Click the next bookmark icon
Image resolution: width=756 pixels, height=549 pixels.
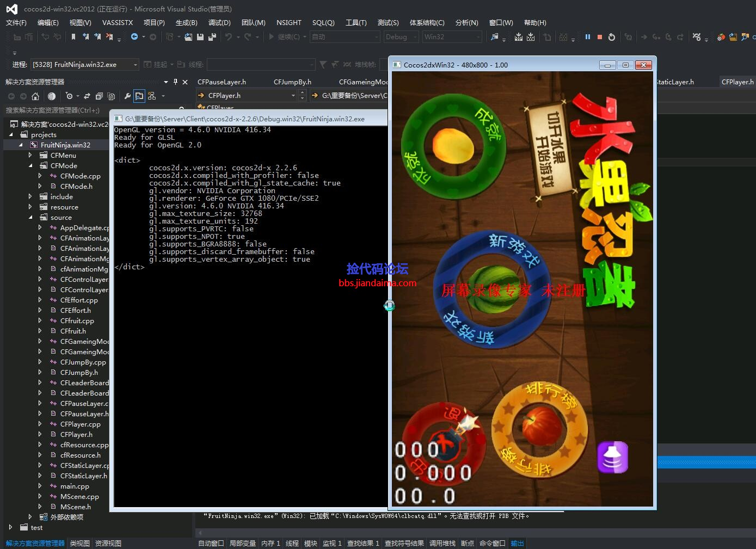(x=97, y=36)
